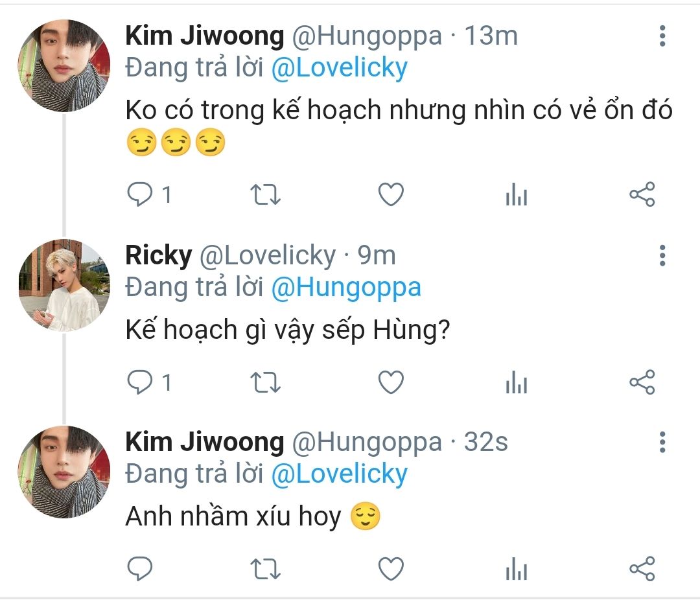This screenshot has width=700, height=600.
Task: Share the "Anh nhầm xíu hoy" tweet
Action: [642, 569]
